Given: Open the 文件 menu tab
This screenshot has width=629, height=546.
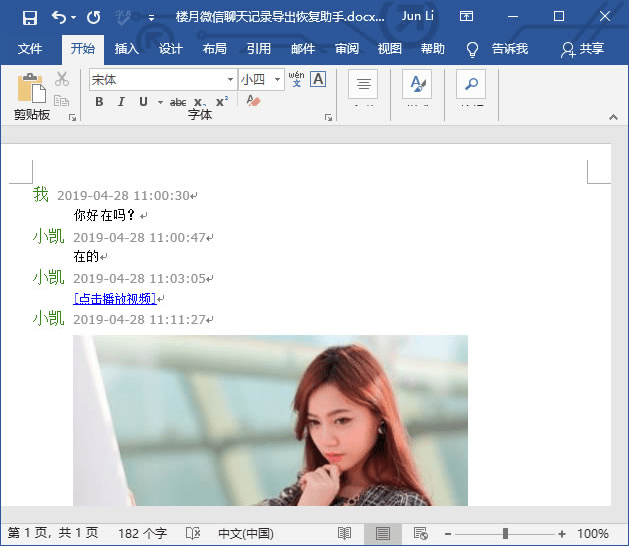Looking at the screenshot, I should pos(30,49).
